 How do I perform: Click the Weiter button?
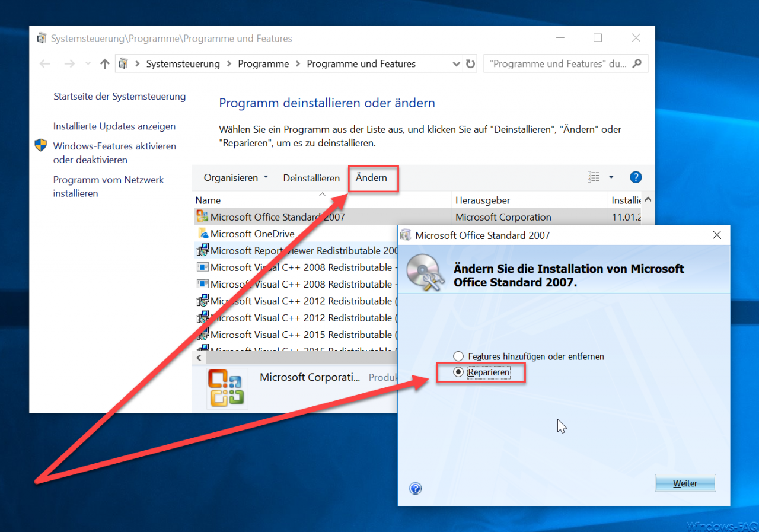(685, 483)
